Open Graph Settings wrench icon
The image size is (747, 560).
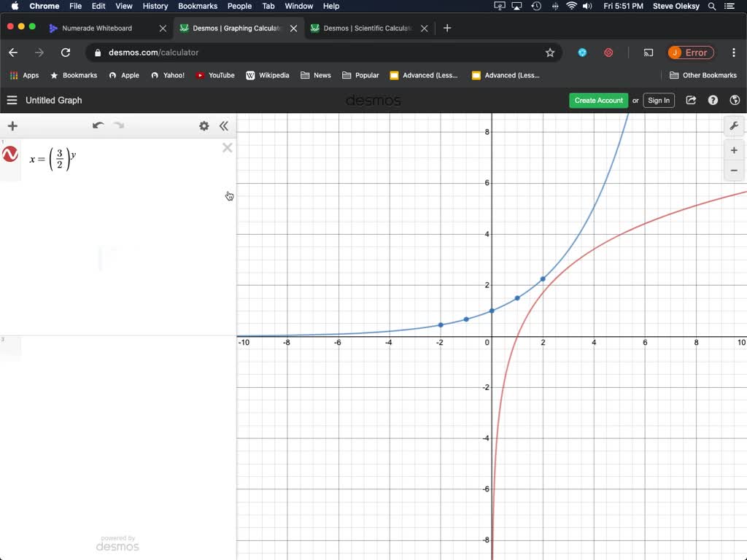click(x=734, y=126)
